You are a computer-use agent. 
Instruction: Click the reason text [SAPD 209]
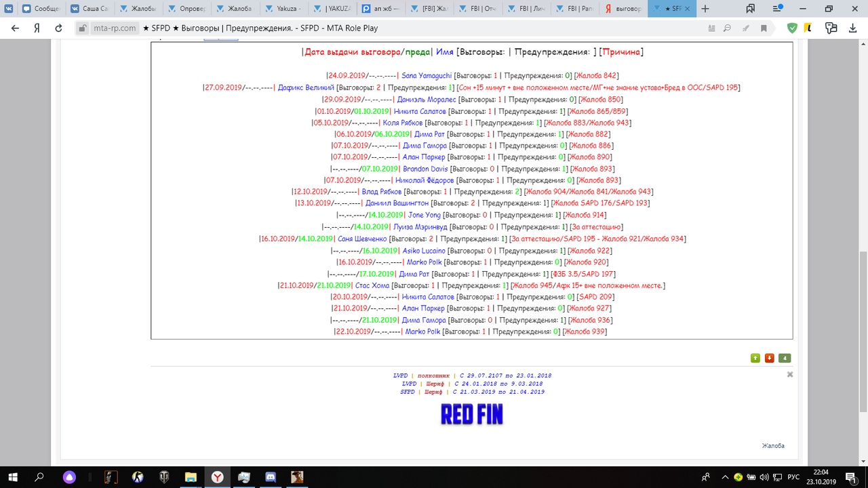pos(595,297)
